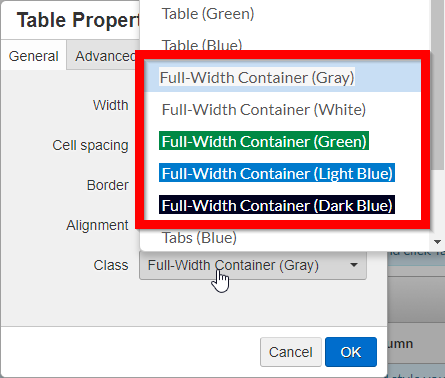Switch to the Advanced tab

pos(104,56)
